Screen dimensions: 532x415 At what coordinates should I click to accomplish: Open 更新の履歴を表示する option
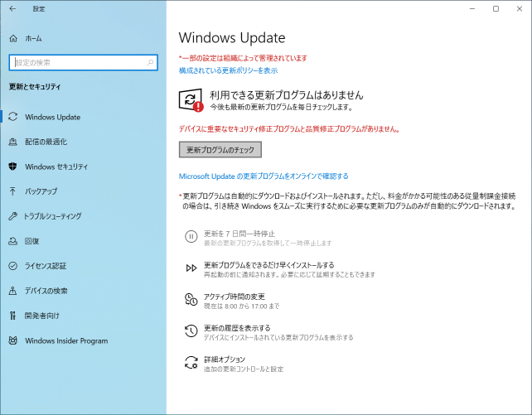pos(237,328)
